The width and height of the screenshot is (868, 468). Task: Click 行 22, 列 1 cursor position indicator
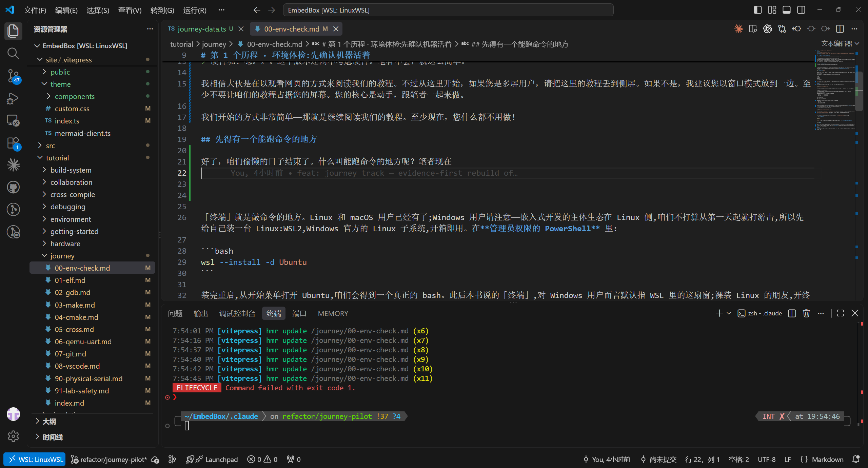point(702,459)
